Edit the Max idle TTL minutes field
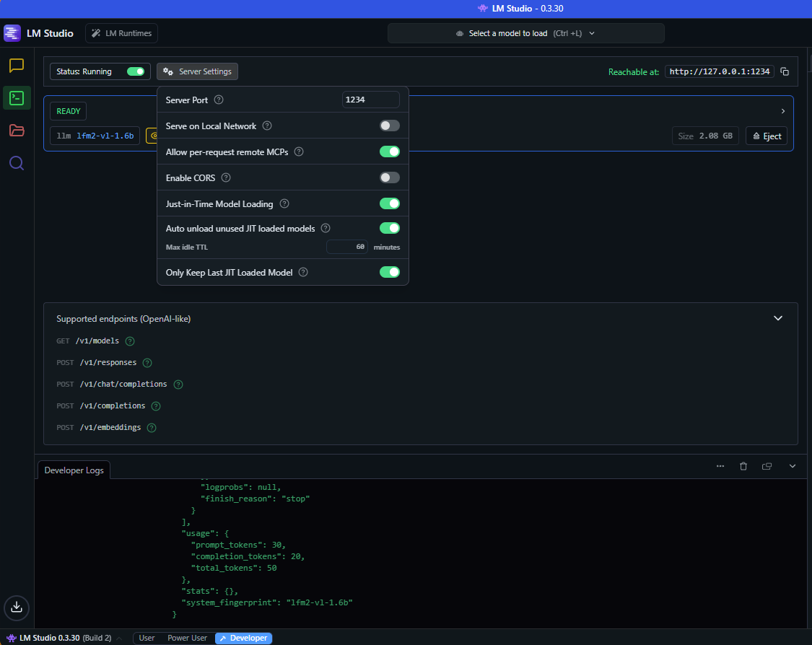This screenshot has height=645, width=812. coord(347,247)
